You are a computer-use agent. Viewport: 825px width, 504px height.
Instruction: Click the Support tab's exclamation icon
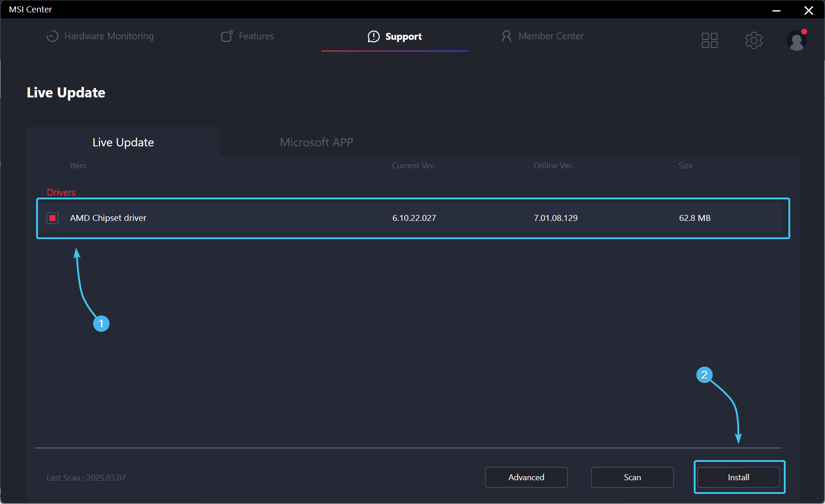(374, 37)
